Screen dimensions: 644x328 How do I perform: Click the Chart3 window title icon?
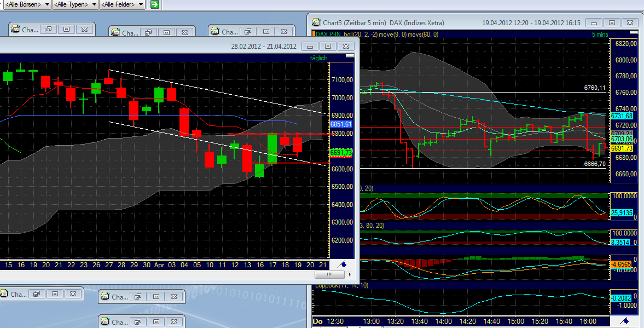[316, 22]
